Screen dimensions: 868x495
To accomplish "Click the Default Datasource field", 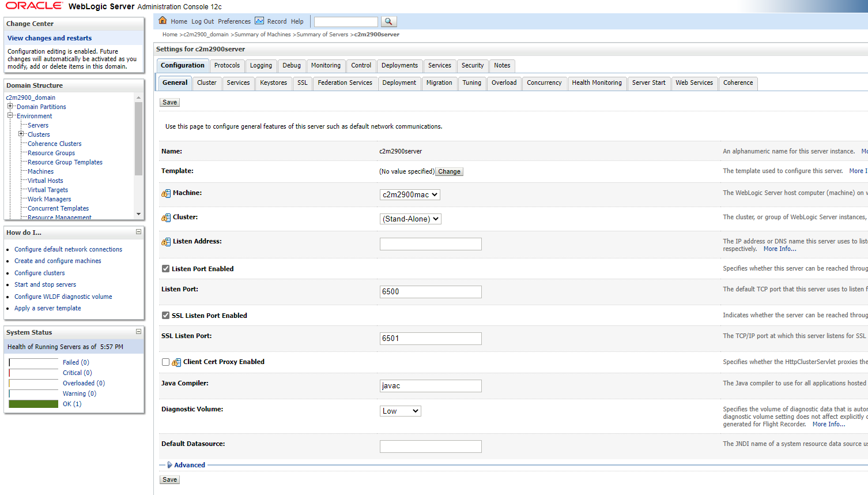I will 431,447.
